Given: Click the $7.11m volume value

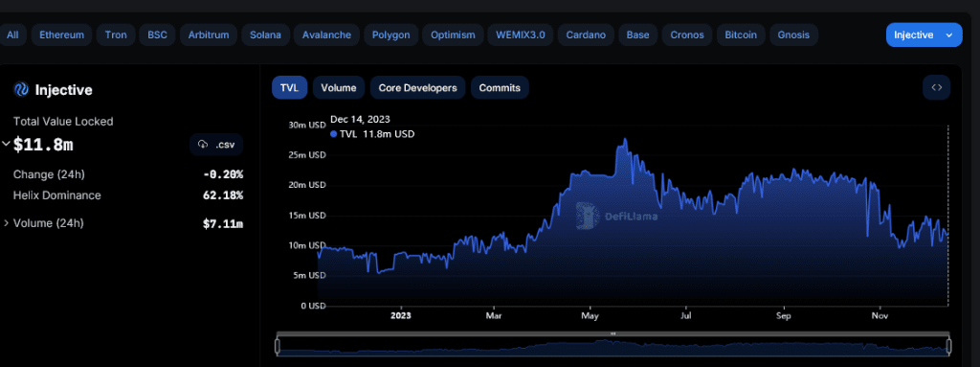Looking at the screenshot, I should coord(222,223).
